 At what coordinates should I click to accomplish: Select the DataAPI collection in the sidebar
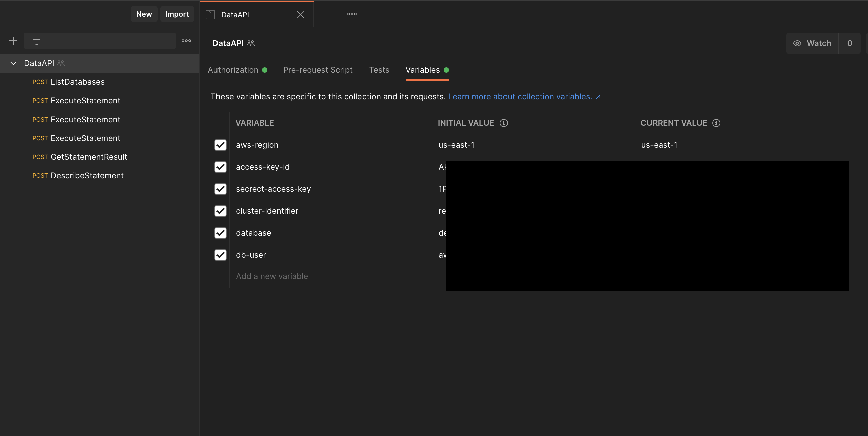tap(100, 63)
